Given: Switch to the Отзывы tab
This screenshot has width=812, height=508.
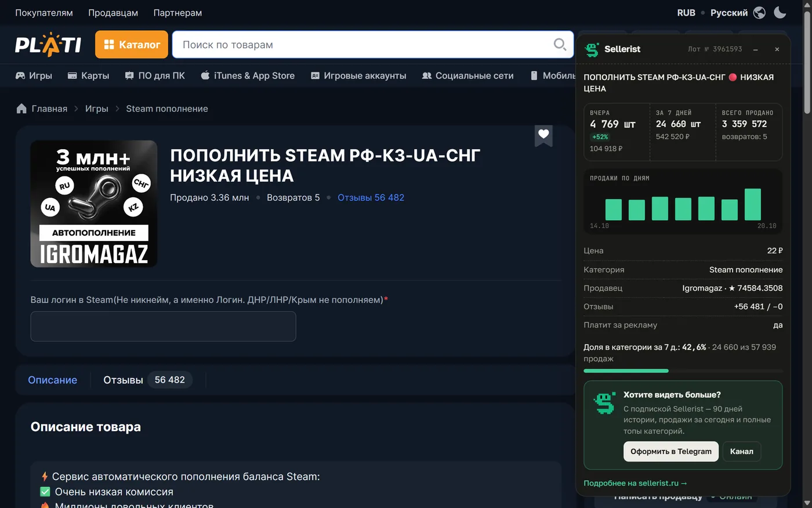Looking at the screenshot, I should pyautogui.click(x=147, y=380).
